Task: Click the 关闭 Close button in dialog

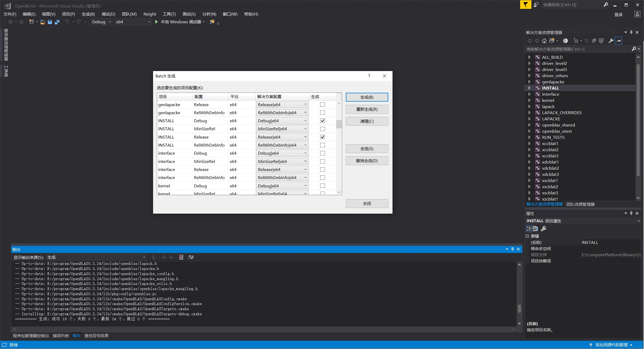Action: tap(367, 204)
